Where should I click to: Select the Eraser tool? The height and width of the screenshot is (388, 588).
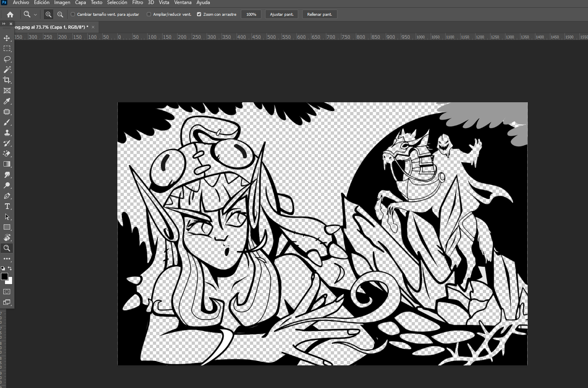(x=7, y=154)
